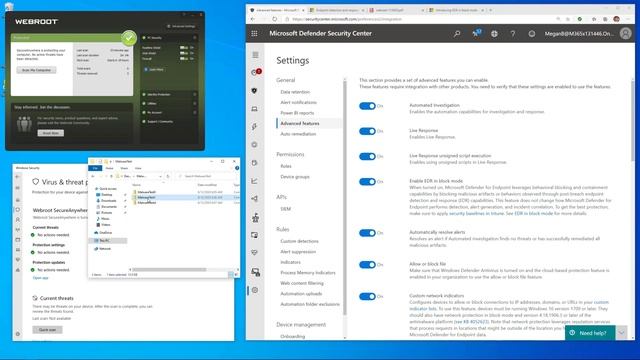The image size is (640, 360).
Task: Toggle the Defender hamburger navigation menu
Action: pyautogui.click(x=255, y=55)
